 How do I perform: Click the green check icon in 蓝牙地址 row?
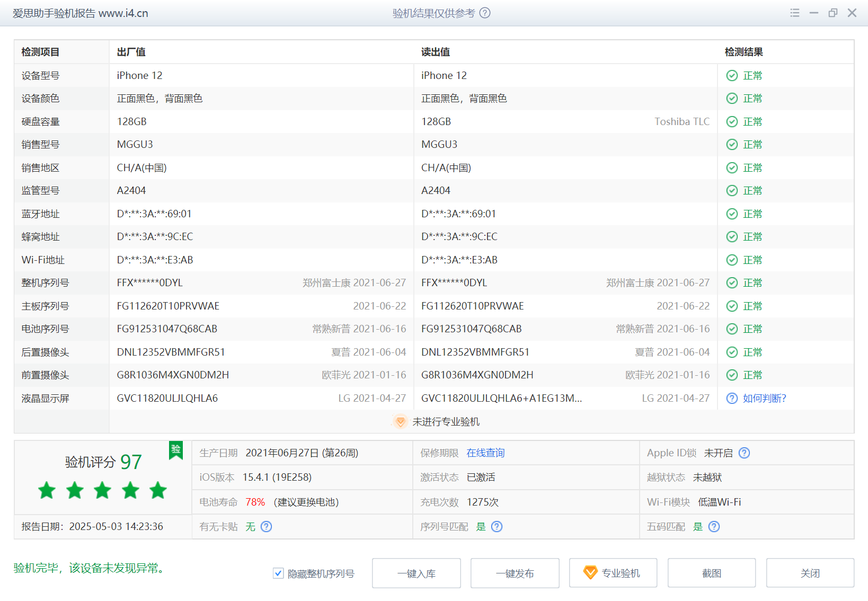(732, 214)
